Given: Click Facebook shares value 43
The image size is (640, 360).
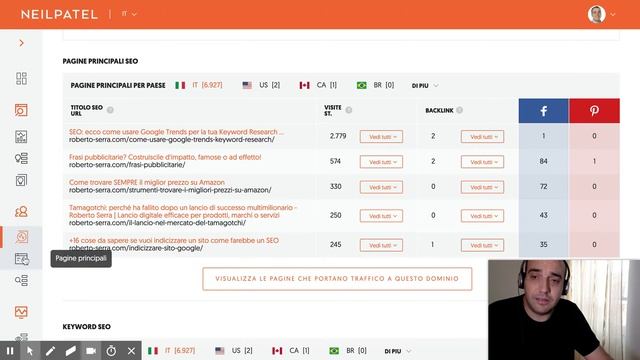Looking at the screenshot, I should click(x=543, y=215).
